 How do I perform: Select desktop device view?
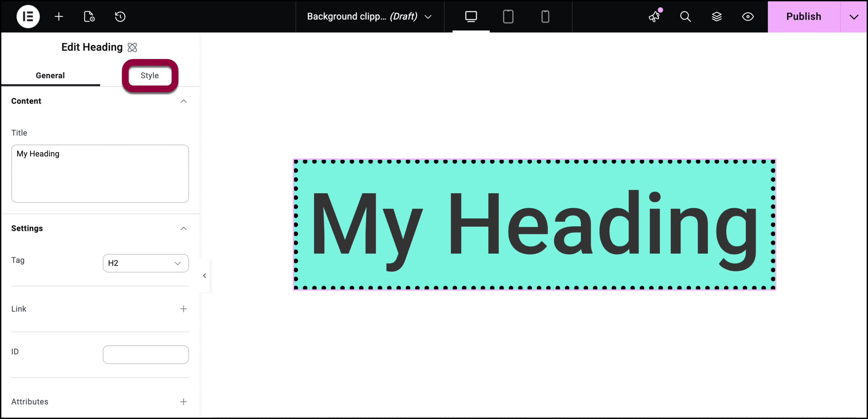471,17
